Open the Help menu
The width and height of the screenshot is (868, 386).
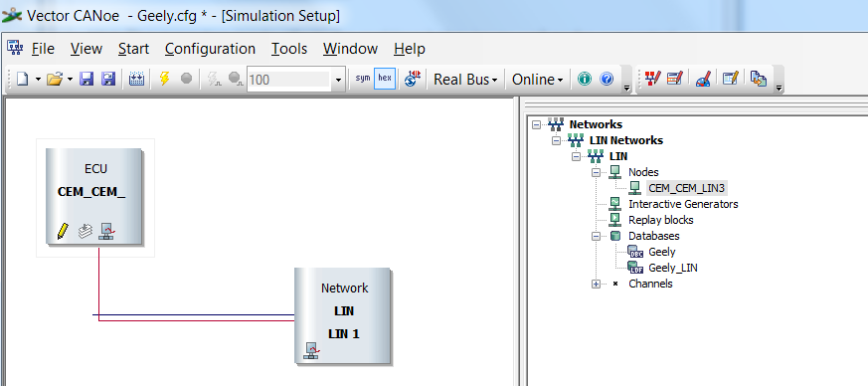(410, 49)
